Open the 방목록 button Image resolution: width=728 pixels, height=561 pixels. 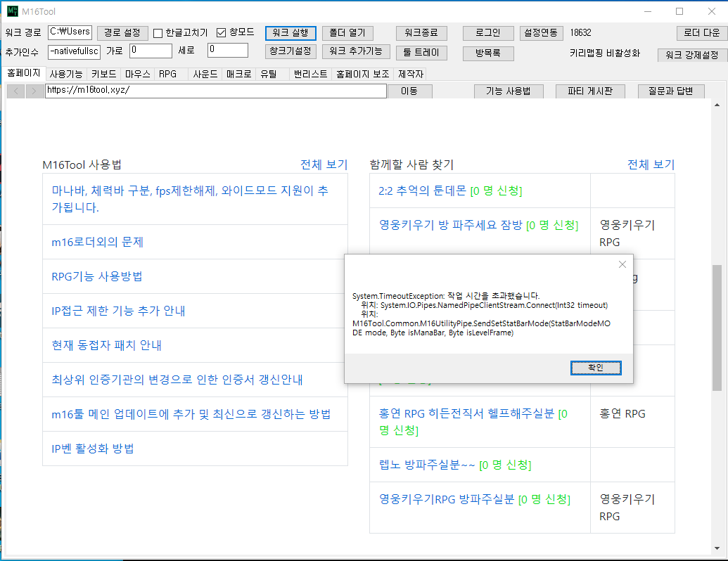pos(488,53)
